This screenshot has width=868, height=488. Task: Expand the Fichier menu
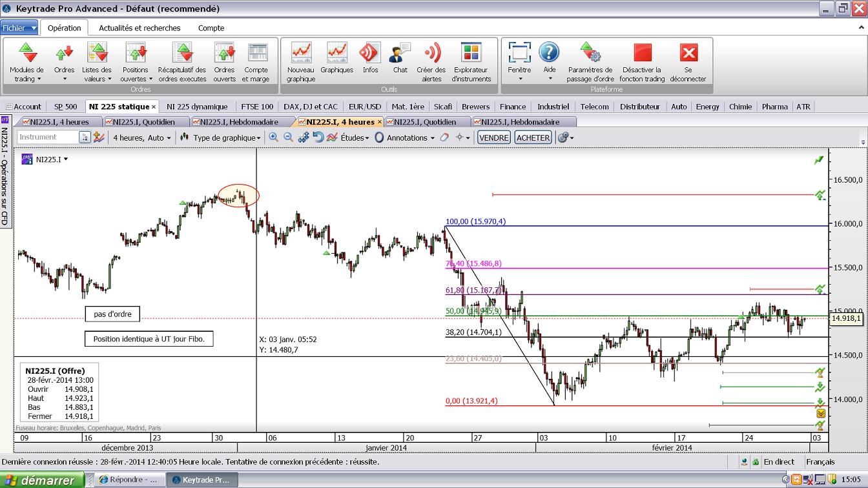[19, 28]
